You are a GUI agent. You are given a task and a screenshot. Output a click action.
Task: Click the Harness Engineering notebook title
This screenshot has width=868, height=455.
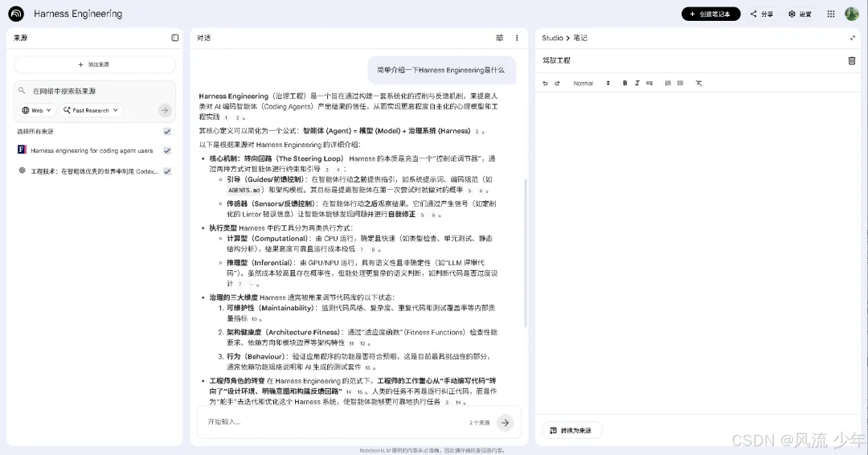78,14
